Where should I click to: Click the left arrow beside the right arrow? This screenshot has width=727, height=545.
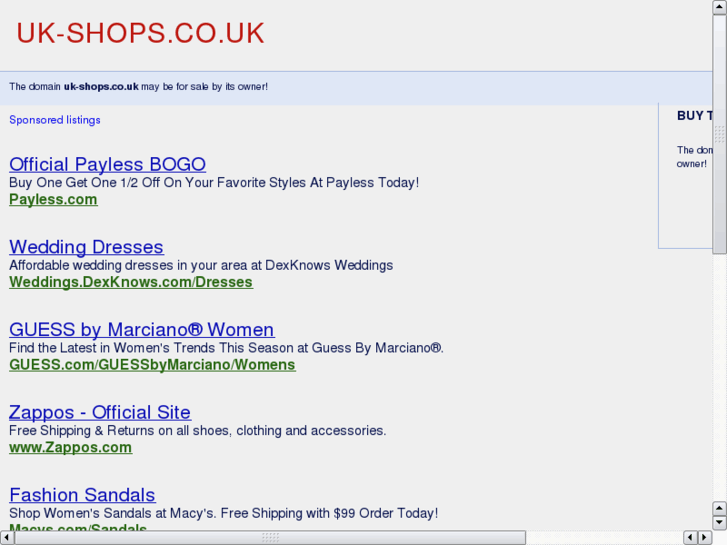691,538
